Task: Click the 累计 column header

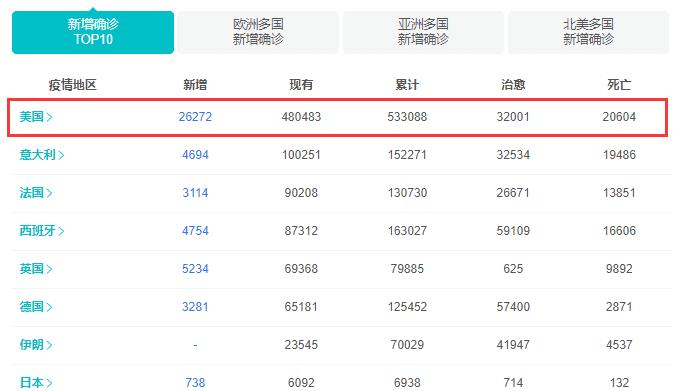Action: coord(407,84)
